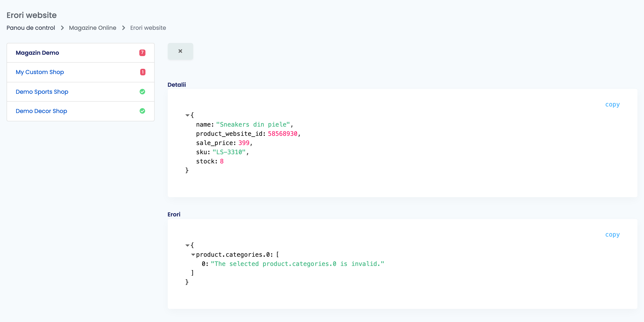Click green check icon for Demo Decor Shop
Screen dimensions: 644x322
(142, 111)
